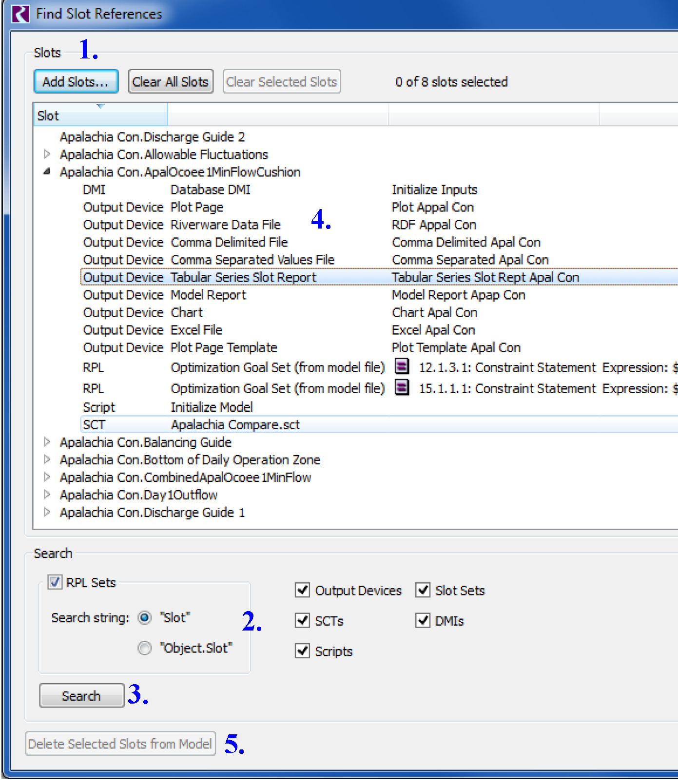Image resolution: width=678 pixels, height=784 pixels.
Task: Expand Apalachia Con.Day1Outflow node
Action: point(47,495)
